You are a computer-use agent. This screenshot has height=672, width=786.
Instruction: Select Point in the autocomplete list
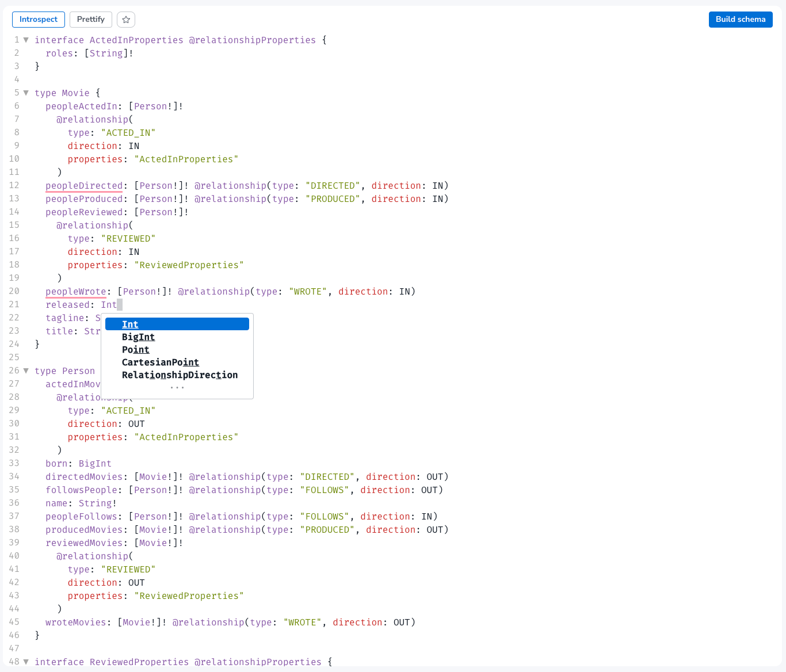pos(177,350)
